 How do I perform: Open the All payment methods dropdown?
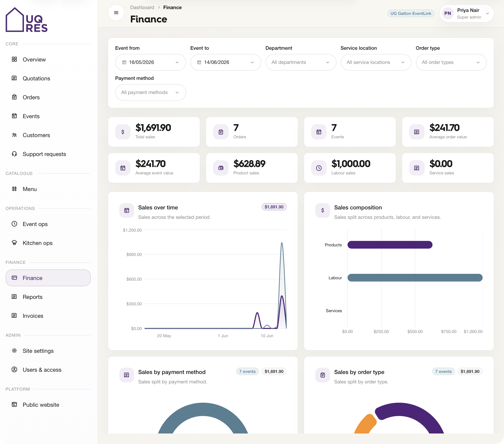151,92
